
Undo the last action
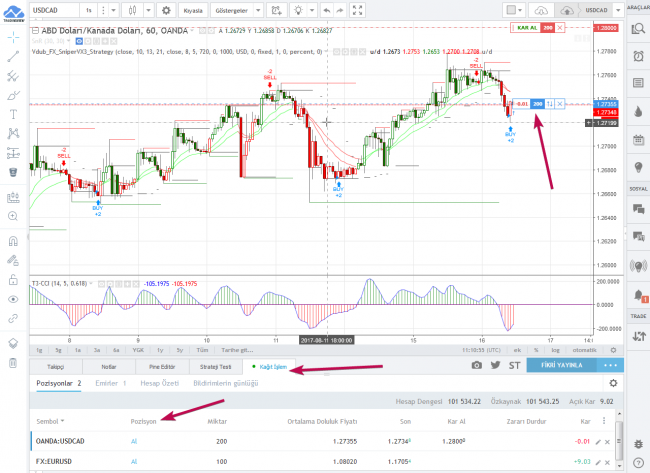(327, 10)
